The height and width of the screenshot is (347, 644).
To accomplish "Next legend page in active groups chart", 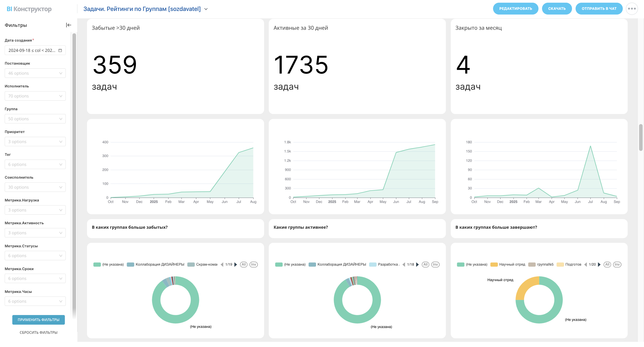I will 417,264.
